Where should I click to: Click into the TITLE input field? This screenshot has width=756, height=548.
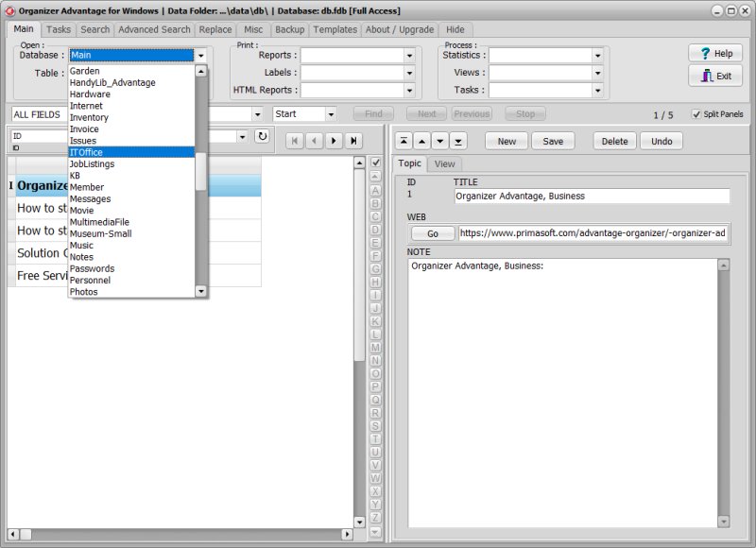tap(592, 197)
